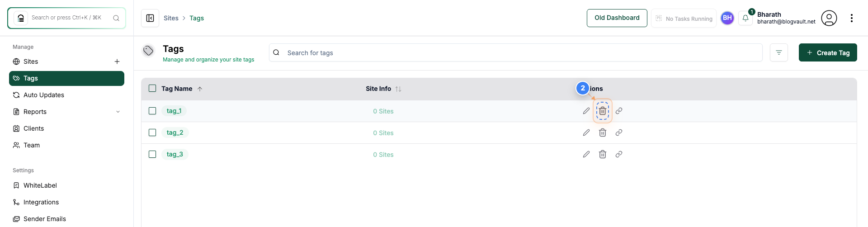Click the Bharath account name
This screenshot has width=868, height=227.
coord(769,14)
